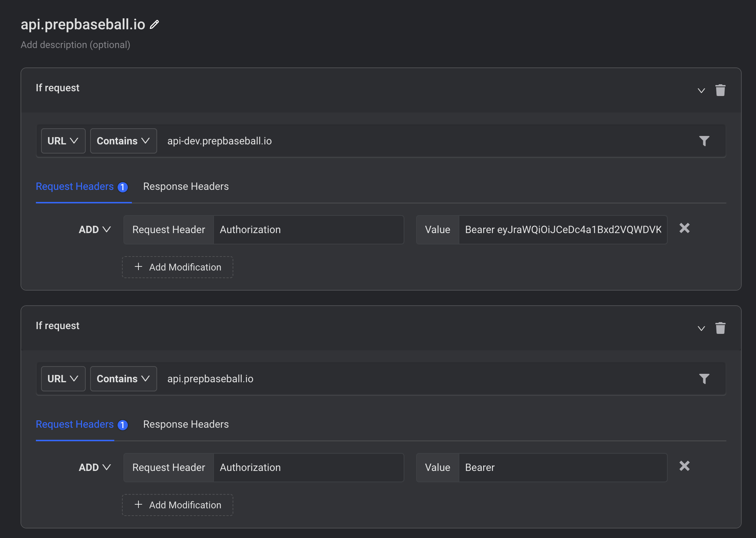Click Add Modification in the second rule

coord(178,505)
